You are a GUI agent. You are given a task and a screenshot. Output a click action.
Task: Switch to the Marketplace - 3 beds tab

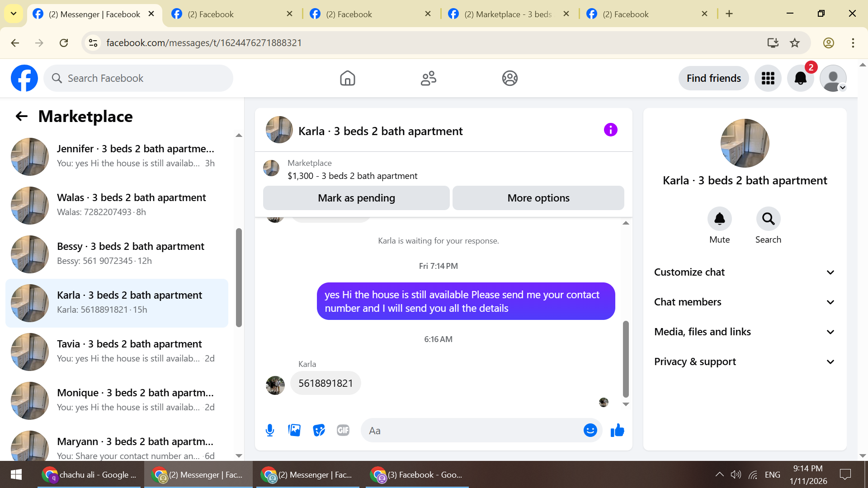(509, 14)
